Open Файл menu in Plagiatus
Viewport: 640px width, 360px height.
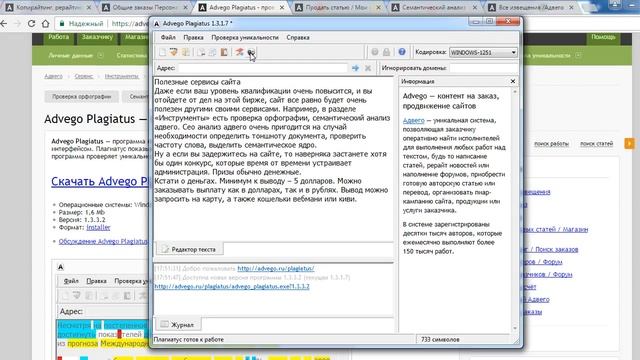[x=168, y=37]
